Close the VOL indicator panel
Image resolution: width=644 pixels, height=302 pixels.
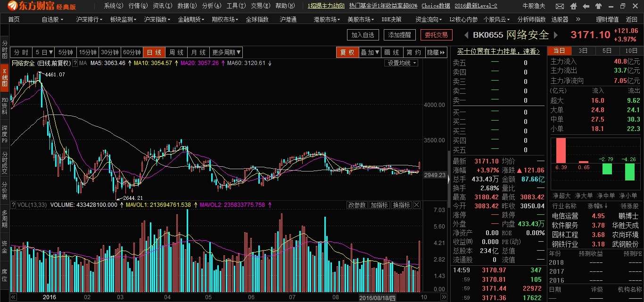point(416,205)
